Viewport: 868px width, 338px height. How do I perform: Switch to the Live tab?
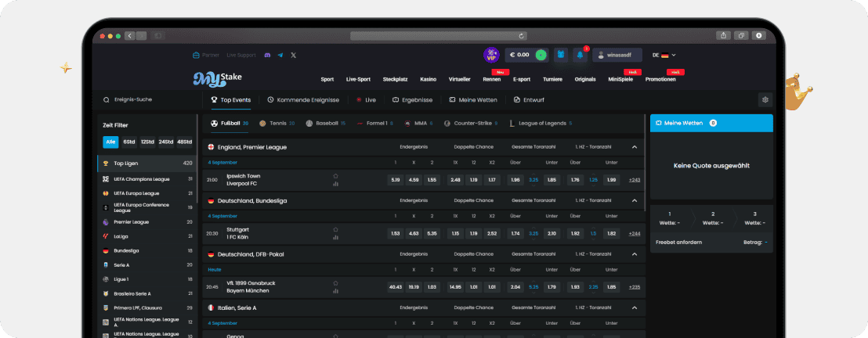click(x=367, y=100)
